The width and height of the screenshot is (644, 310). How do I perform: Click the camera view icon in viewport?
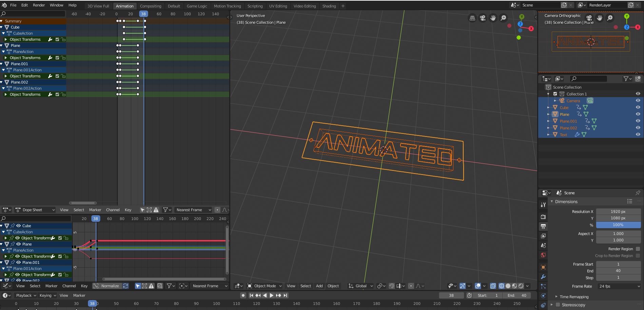point(483,18)
